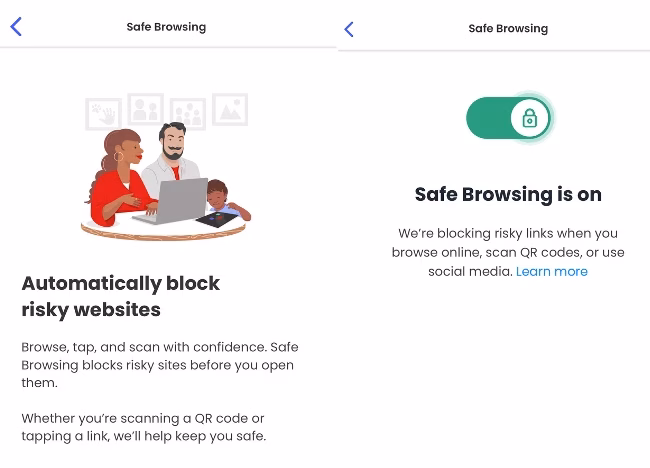Tap the Safe Browsing is on heading
Viewport: 650px width, 468px height.
click(x=508, y=194)
